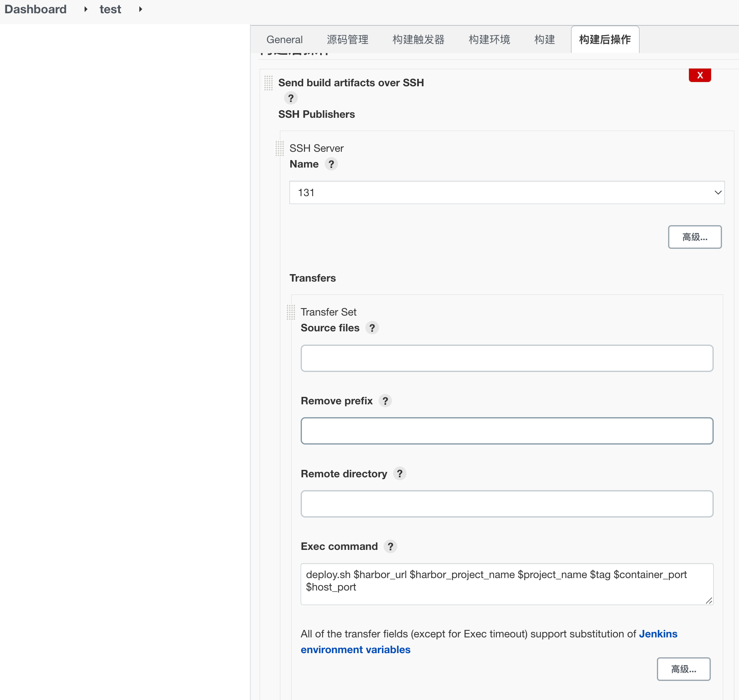739x700 pixels.
Task: Open the Jenkins environment variables link
Action: [658, 634]
